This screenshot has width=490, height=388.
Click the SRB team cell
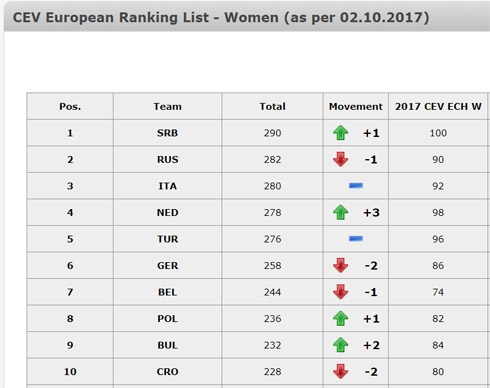[167, 133]
